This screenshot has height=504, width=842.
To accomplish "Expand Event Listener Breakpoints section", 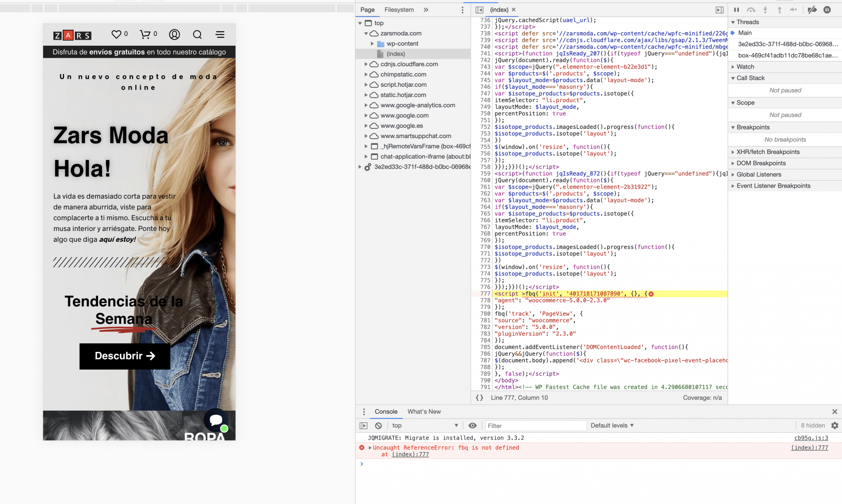I will pyautogui.click(x=733, y=186).
